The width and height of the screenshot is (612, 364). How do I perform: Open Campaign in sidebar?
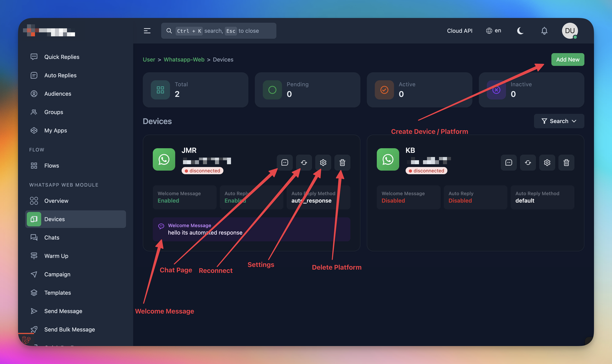point(76,274)
